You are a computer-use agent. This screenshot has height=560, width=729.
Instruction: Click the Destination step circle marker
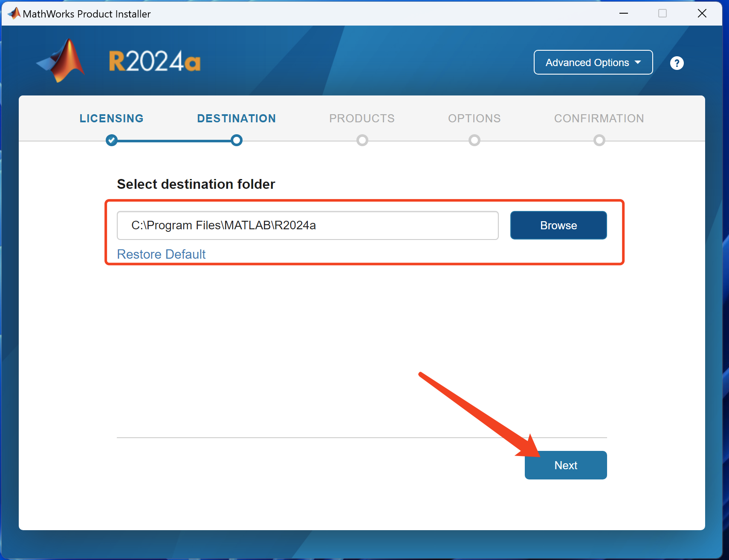(237, 140)
